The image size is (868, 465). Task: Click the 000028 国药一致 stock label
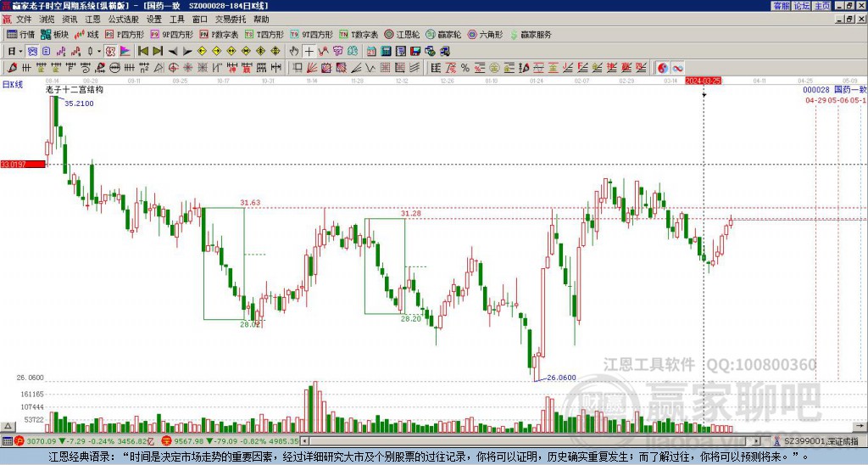835,90
